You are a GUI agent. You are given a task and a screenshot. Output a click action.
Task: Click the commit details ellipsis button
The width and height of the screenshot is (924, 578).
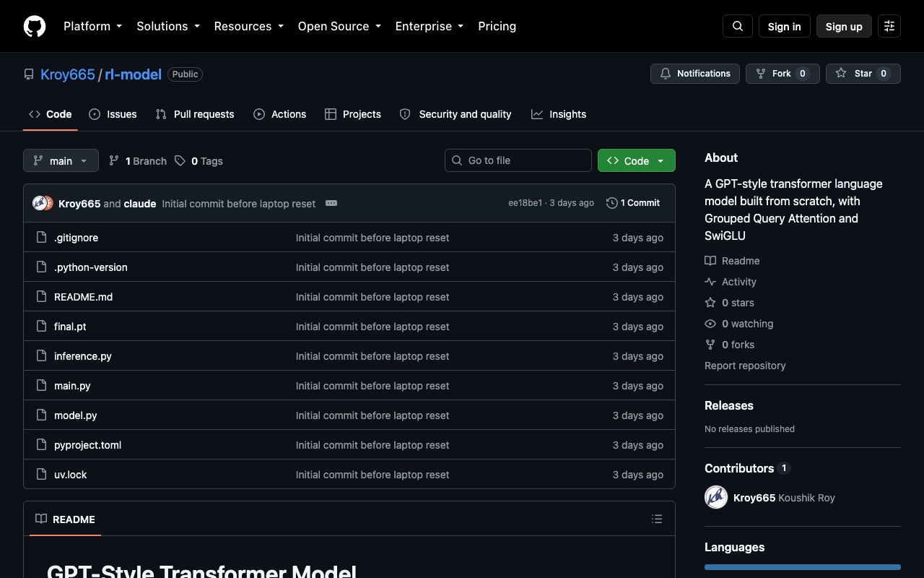[331, 203]
